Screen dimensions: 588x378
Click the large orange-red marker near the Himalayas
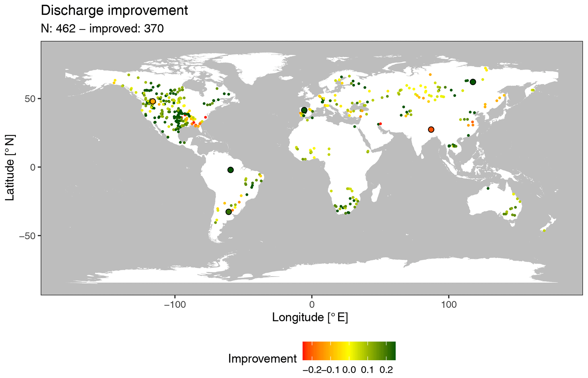[x=431, y=130]
